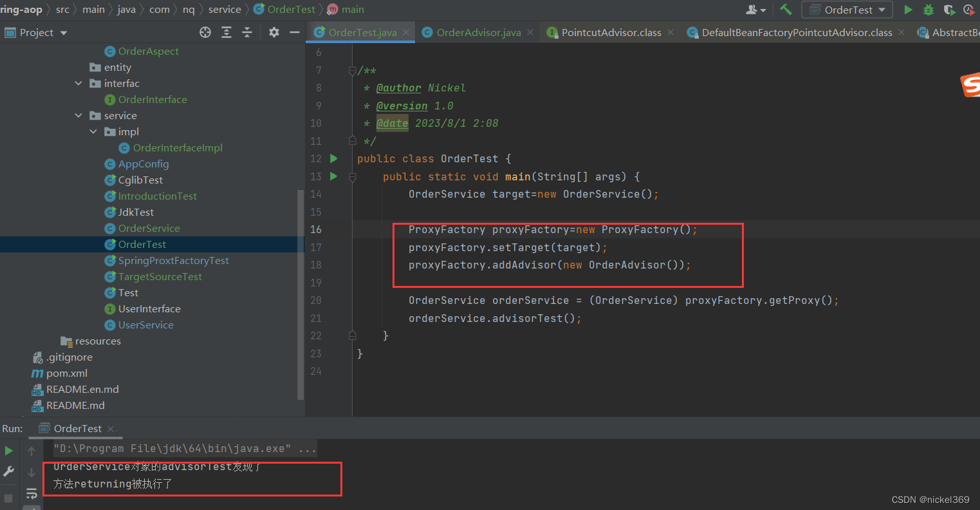The height and width of the screenshot is (510, 980).
Task: Open IntroductionTest class
Action: click(157, 196)
